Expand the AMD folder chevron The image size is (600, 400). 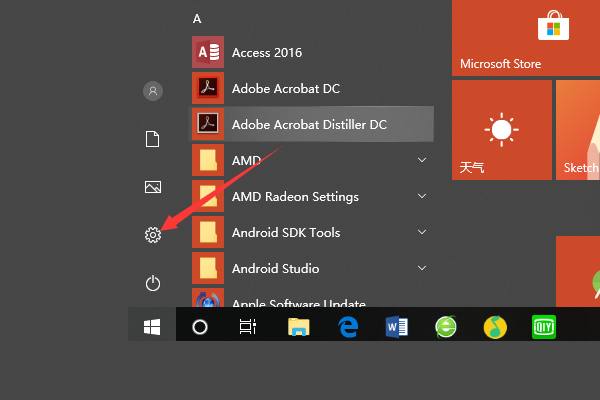422,160
